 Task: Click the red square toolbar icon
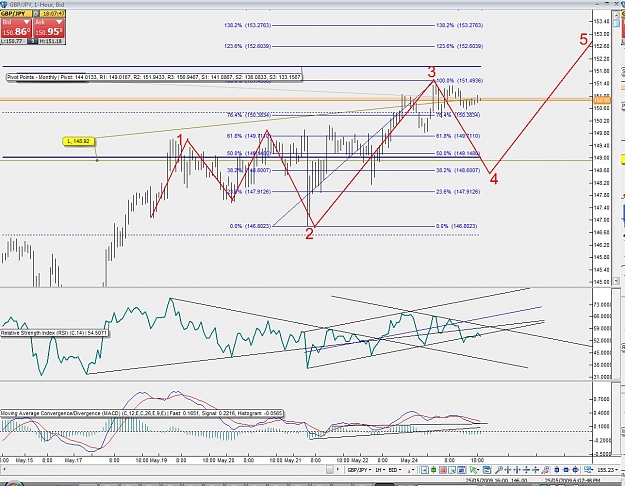442,470
